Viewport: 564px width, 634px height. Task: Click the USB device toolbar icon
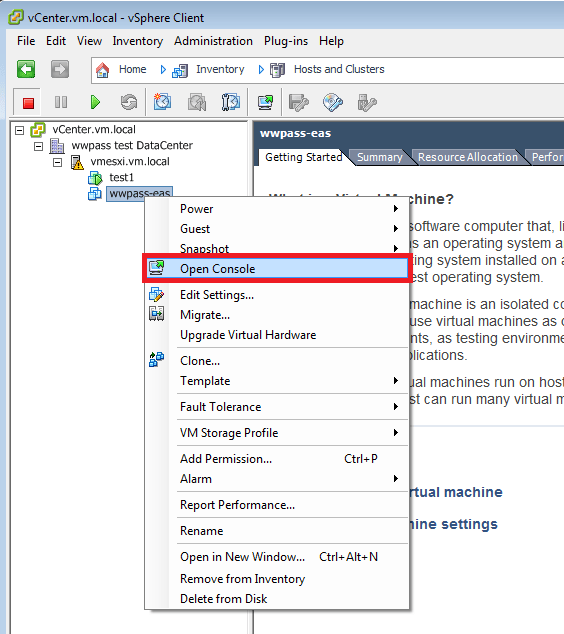367,102
